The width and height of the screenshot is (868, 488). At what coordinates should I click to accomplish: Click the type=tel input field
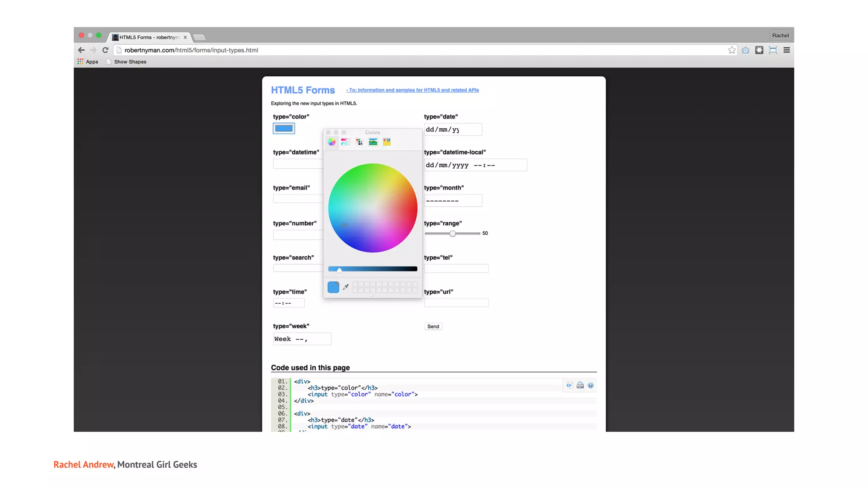pyautogui.click(x=456, y=269)
